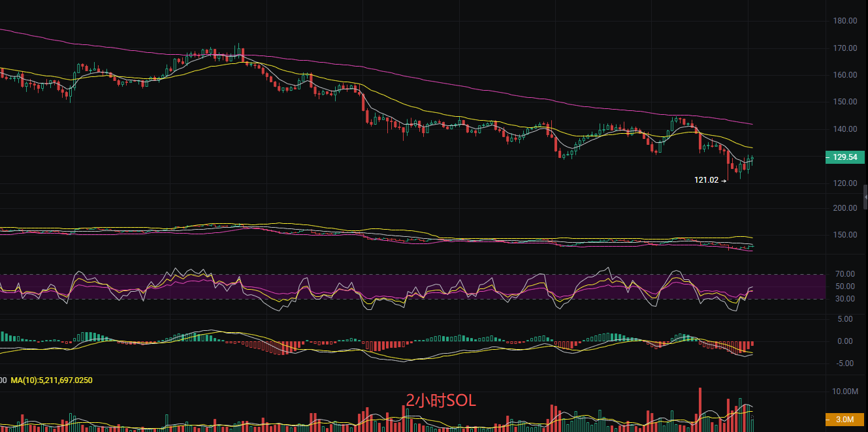Screen dimensions: 868x432
Task: Click the right-edge panel collapse arrow
Action: [x=865, y=196]
